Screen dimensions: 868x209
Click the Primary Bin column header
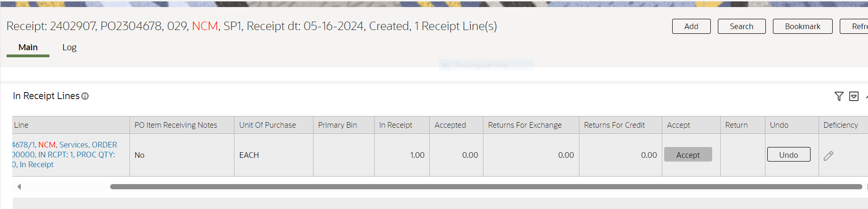coord(338,125)
